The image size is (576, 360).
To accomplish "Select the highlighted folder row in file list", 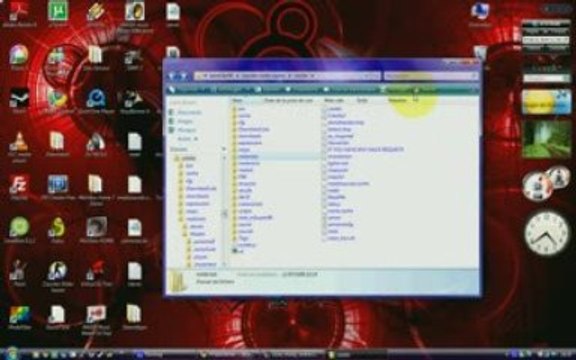I will [276, 156].
